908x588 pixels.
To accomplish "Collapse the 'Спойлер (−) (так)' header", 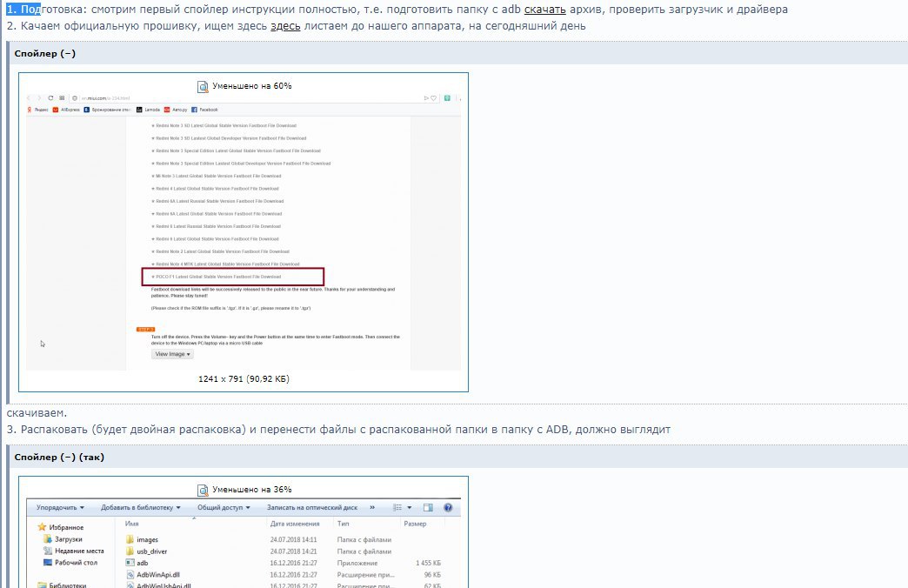I will click(x=59, y=457).
